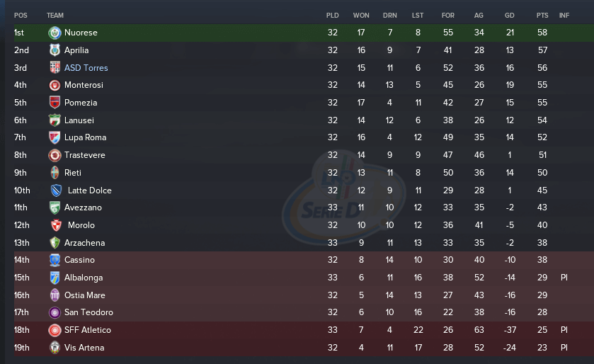Open the SFF Atletico badge icon
The width and height of the screenshot is (594, 364).
click(55, 330)
